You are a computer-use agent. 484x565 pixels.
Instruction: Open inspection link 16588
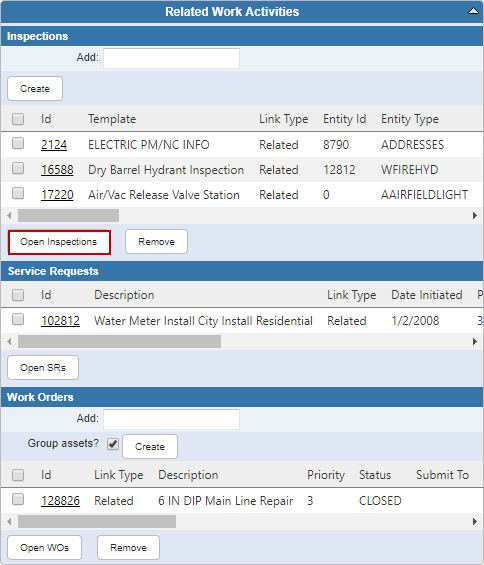click(x=57, y=170)
